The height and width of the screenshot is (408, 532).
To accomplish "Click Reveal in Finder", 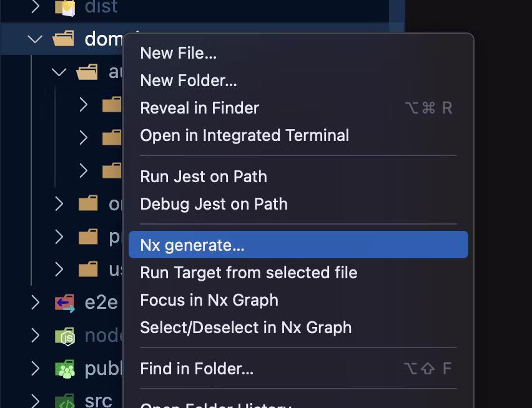I will point(199,108).
